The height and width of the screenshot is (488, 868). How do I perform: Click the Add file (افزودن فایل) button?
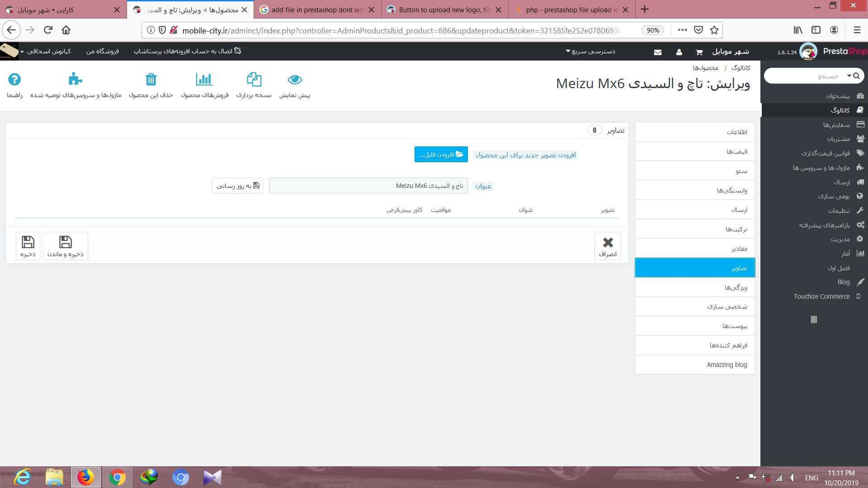click(441, 155)
